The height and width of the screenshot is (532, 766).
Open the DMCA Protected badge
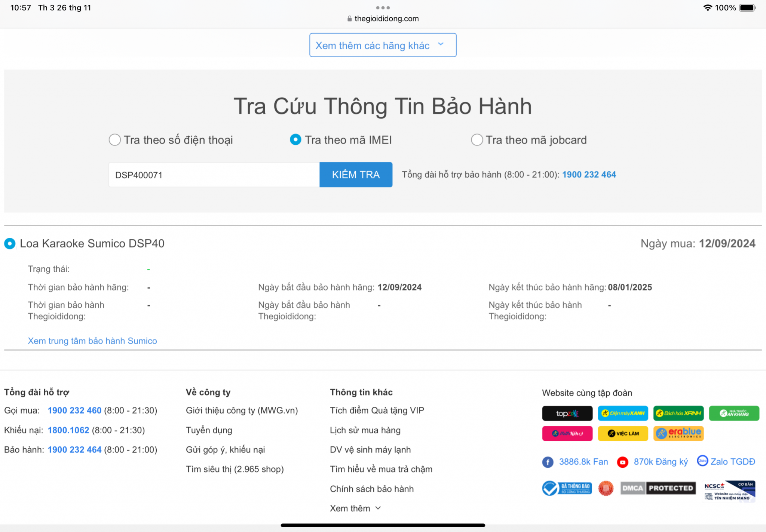[658, 488]
